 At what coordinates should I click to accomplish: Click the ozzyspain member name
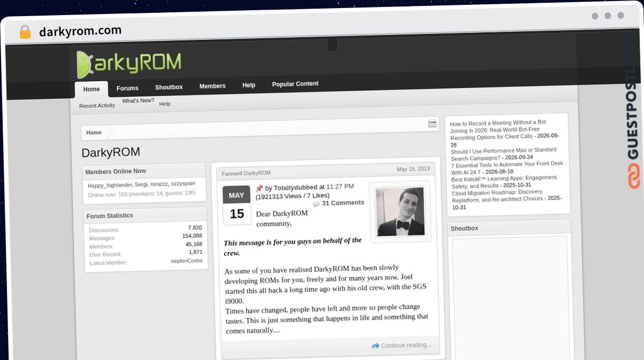[x=183, y=183]
